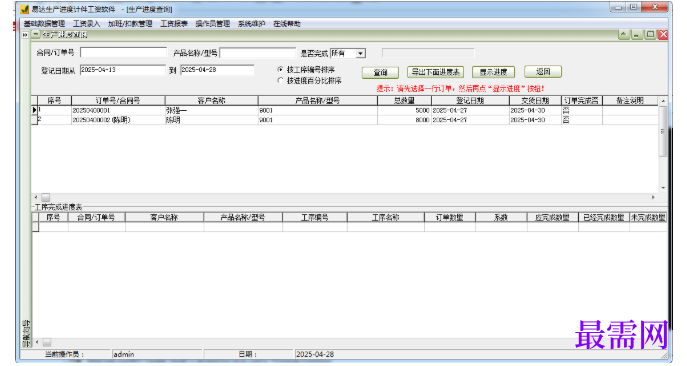Click the order grid vertical scrollbar down arrow
This screenshot has width=687, height=366.
[663, 188]
